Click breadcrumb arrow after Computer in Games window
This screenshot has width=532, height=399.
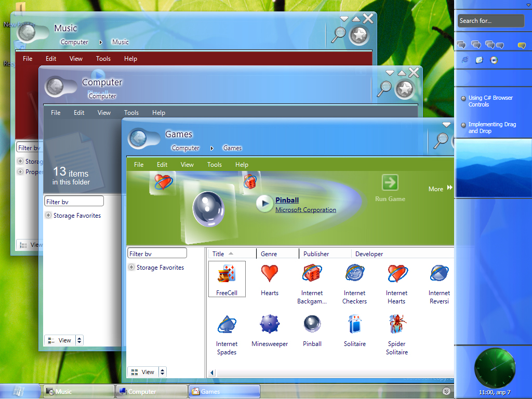point(212,148)
